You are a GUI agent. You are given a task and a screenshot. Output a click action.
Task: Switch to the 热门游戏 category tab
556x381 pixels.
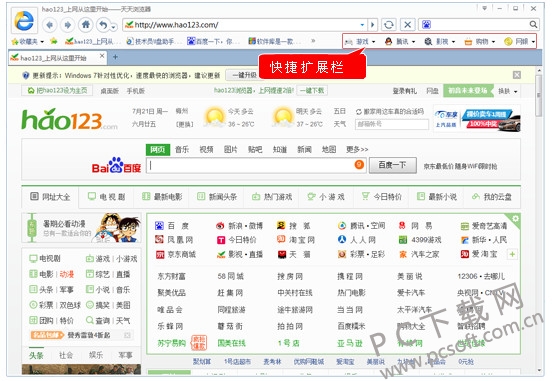pos(272,197)
